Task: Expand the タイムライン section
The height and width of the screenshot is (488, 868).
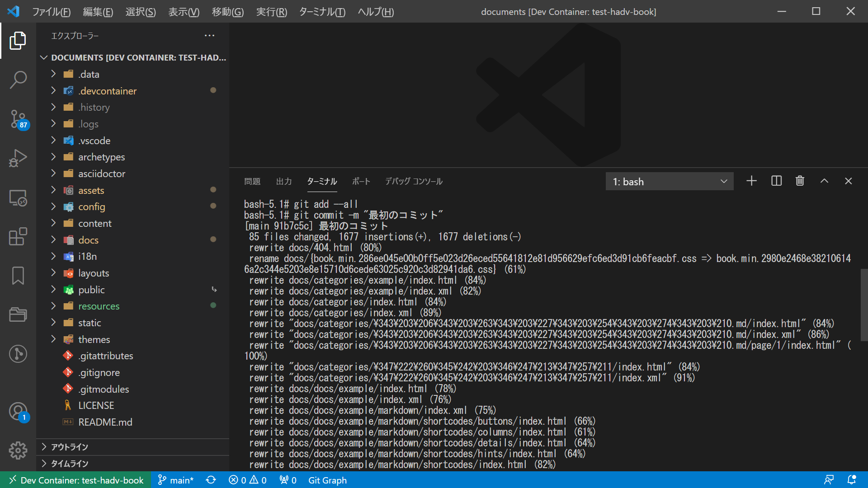Action: pyautogui.click(x=132, y=464)
